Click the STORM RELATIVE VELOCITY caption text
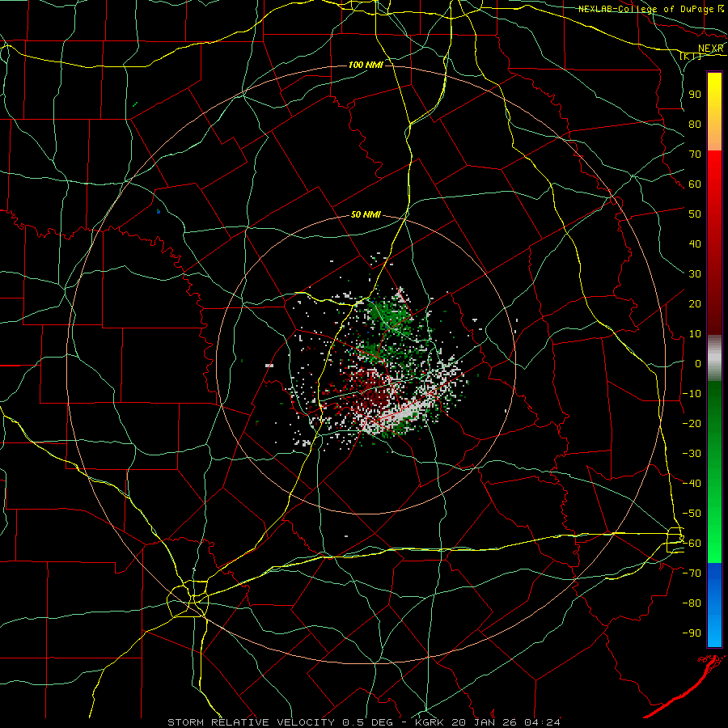Screen dimensions: 728x728 click(253, 722)
